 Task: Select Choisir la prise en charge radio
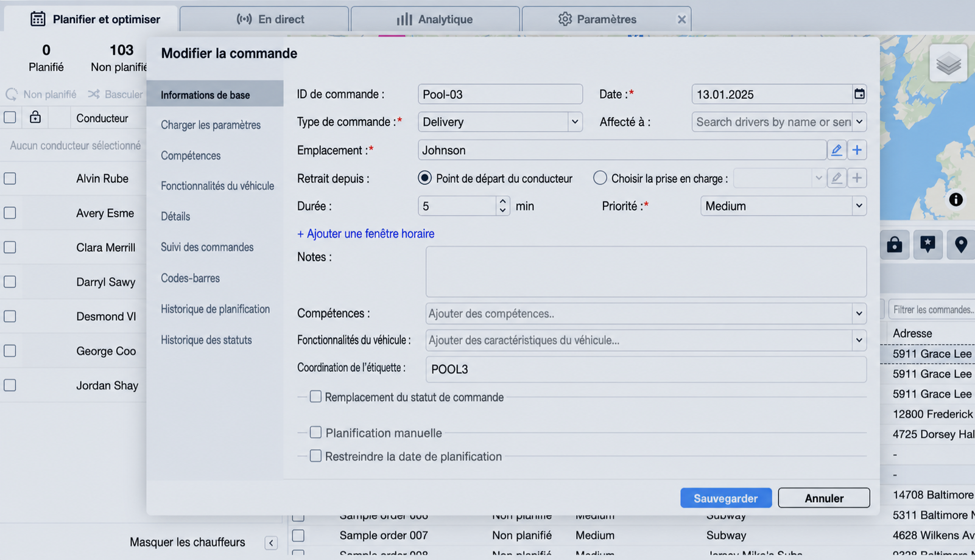(600, 178)
